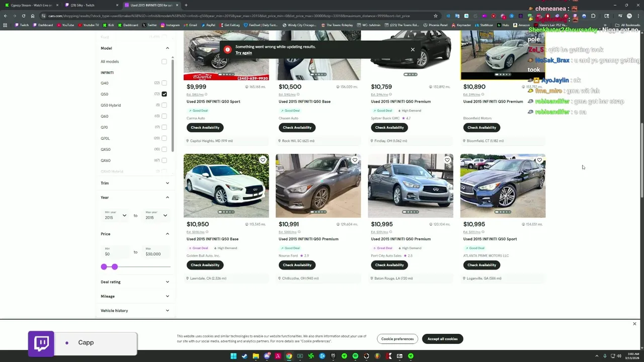Check the Q70 model checkbox
This screenshot has width=644, height=362.
(x=164, y=127)
